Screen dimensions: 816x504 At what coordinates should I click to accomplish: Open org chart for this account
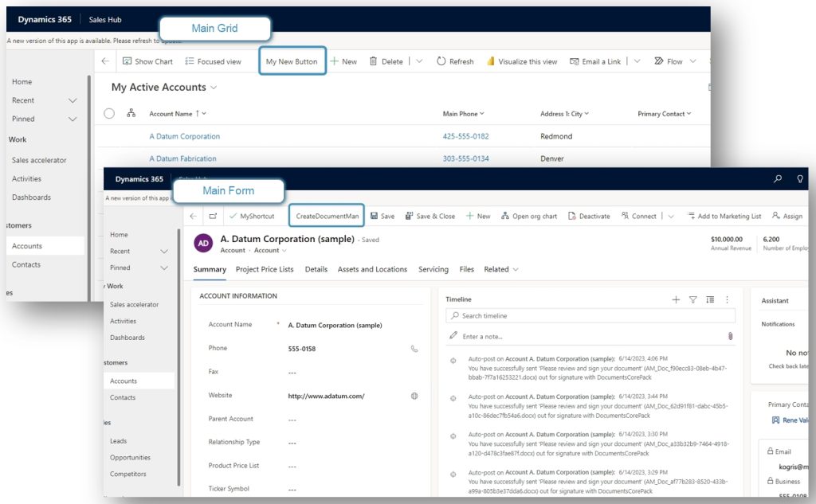[x=529, y=216]
